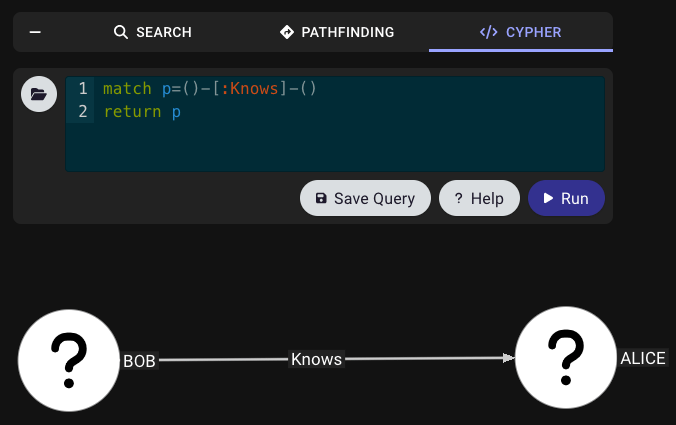Viewport: 676px width, 425px height.
Task: Click the Knows edge label
Action: [x=316, y=359]
